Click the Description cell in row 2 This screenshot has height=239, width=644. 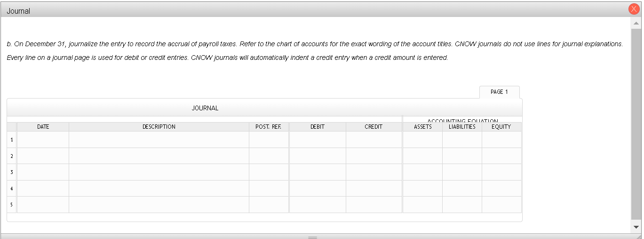(x=159, y=156)
